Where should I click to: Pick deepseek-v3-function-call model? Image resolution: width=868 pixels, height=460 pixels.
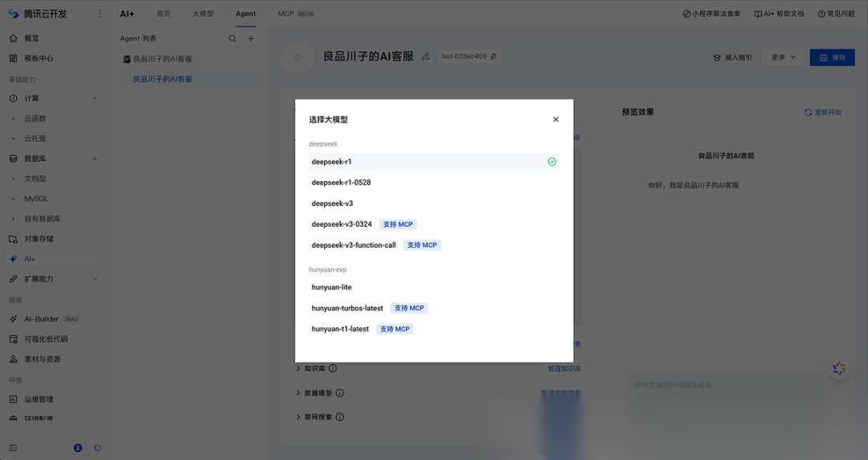point(434,245)
